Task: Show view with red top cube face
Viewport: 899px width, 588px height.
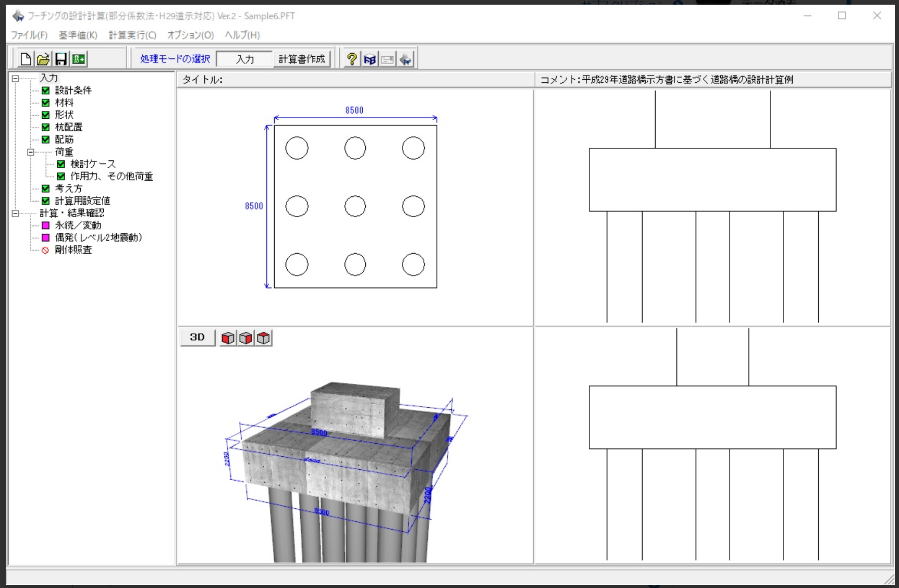Action: 263,338
